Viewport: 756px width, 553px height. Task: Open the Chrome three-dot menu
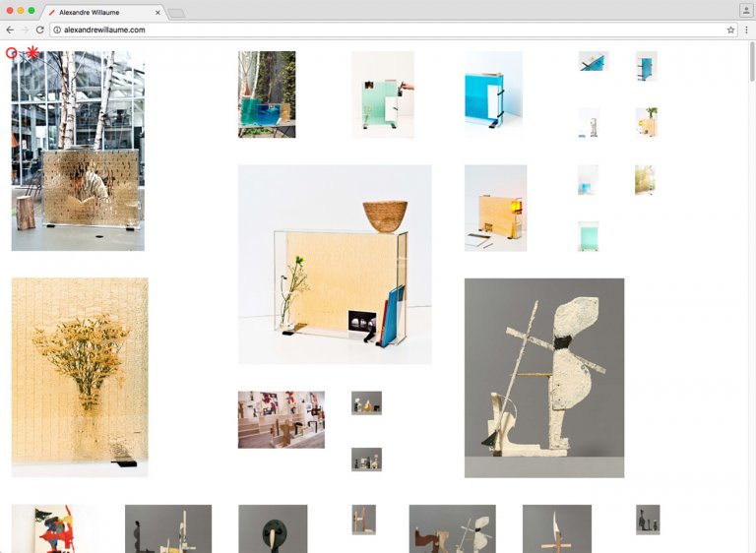click(x=746, y=31)
